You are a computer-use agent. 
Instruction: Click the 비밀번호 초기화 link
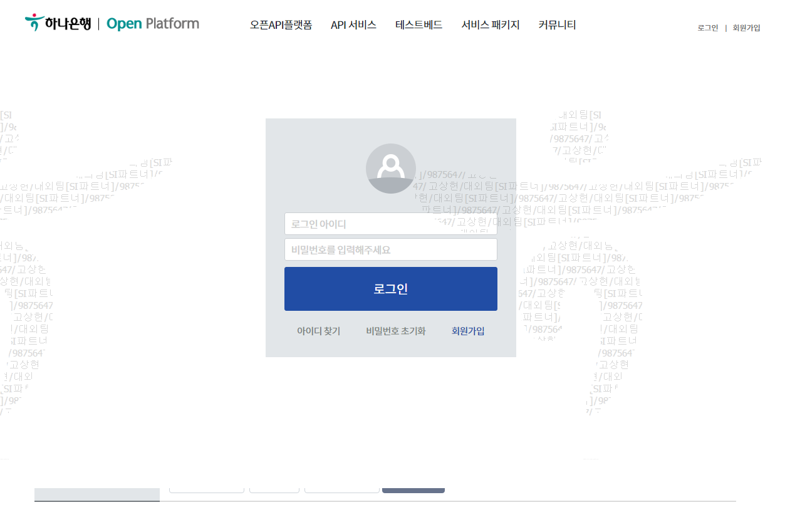pyautogui.click(x=395, y=331)
